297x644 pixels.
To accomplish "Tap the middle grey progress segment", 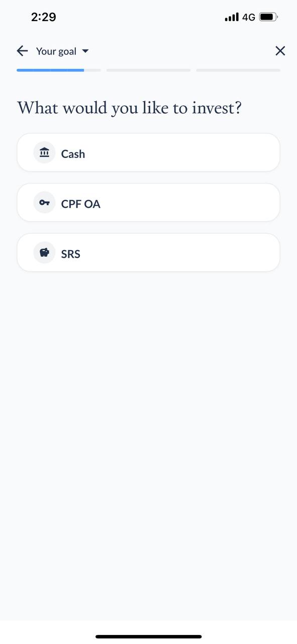I will point(148,70).
